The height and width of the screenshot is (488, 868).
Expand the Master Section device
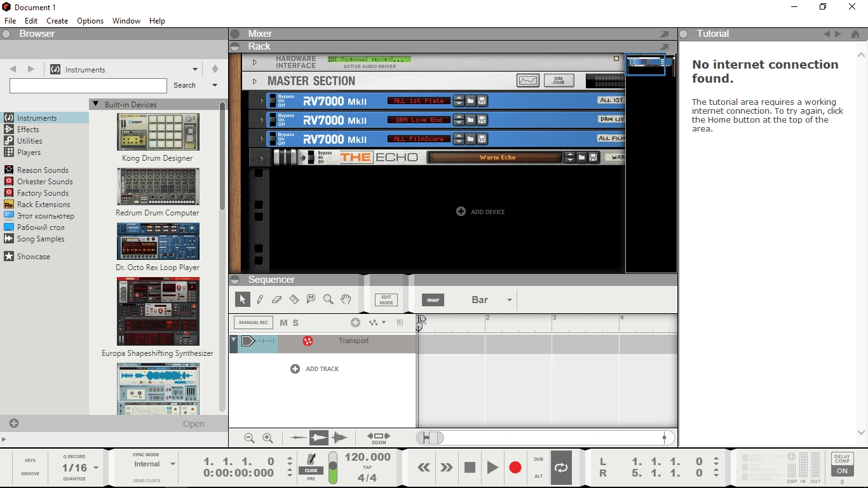point(255,81)
